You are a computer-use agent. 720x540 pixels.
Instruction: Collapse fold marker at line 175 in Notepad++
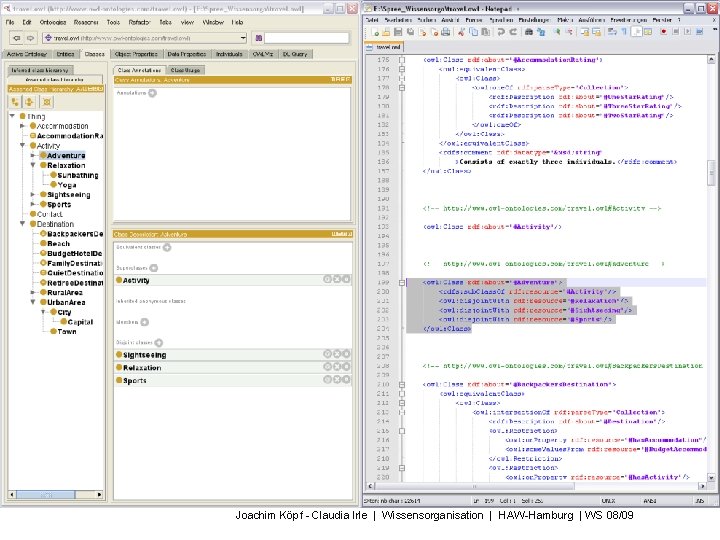[402, 60]
